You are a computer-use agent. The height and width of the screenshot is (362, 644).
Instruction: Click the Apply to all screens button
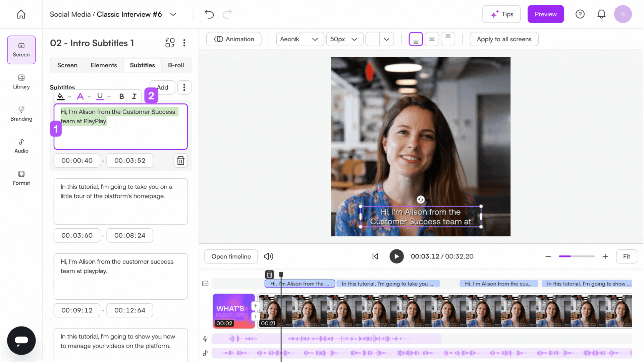pyautogui.click(x=504, y=39)
